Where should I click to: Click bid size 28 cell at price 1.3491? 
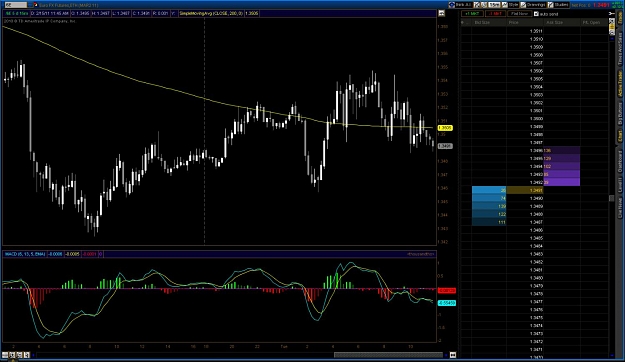489,190
